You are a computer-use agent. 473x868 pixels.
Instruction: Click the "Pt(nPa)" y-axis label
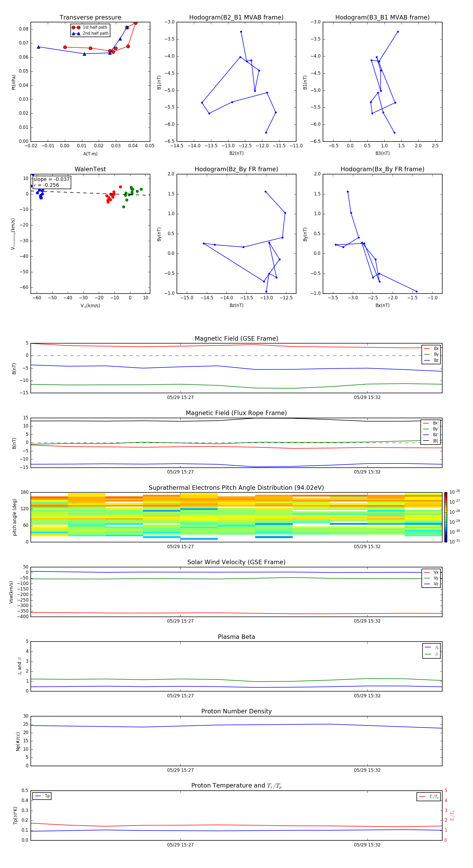click(13, 82)
